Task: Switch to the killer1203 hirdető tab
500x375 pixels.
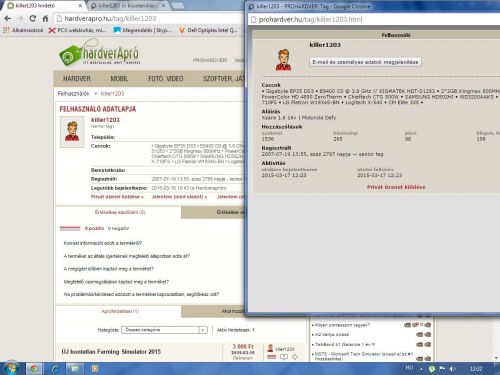Action: coord(43,6)
